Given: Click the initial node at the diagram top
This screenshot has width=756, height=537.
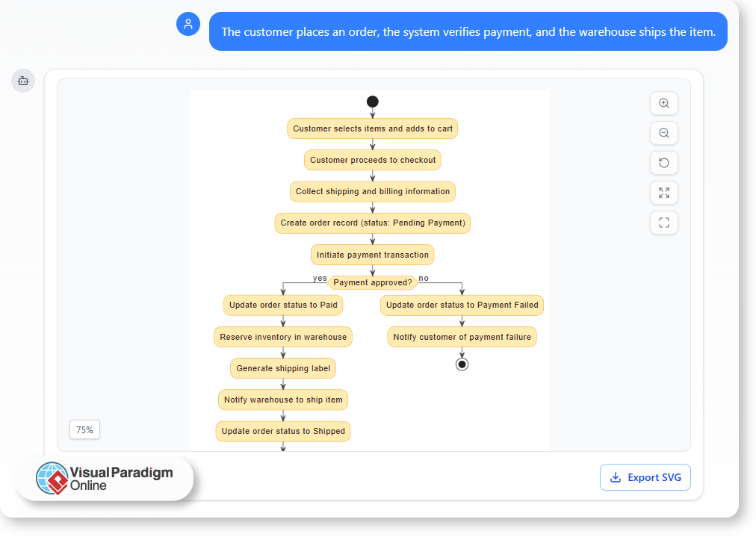Looking at the screenshot, I should (372, 102).
